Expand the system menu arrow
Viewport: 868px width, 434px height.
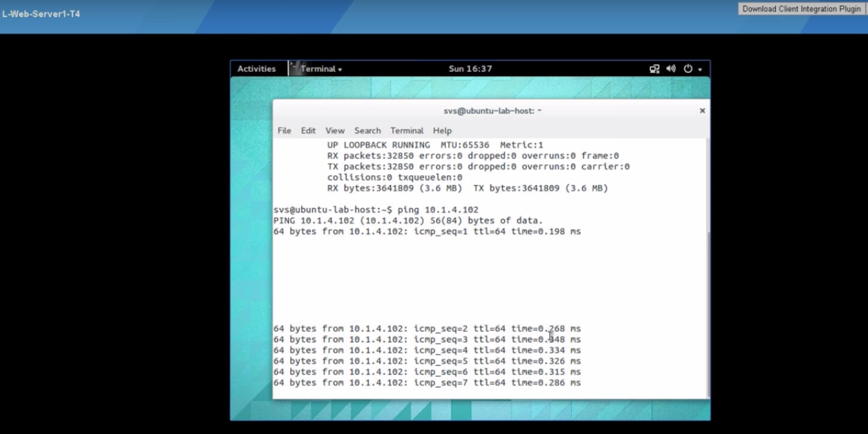coord(700,70)
